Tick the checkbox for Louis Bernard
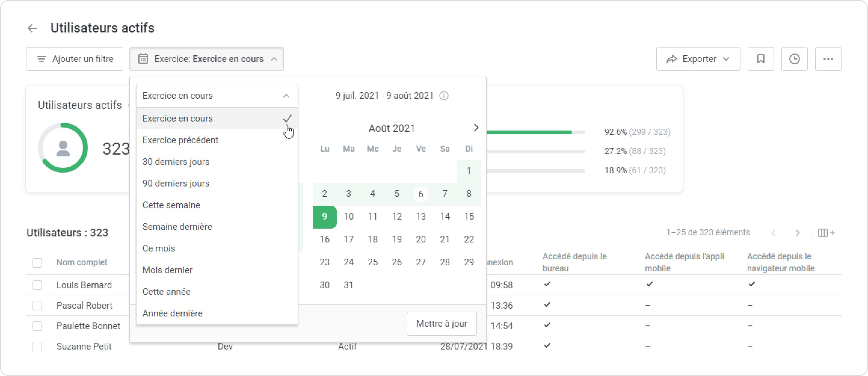The width and height of the screenshot is (868, 376). (x=37, y=285)
